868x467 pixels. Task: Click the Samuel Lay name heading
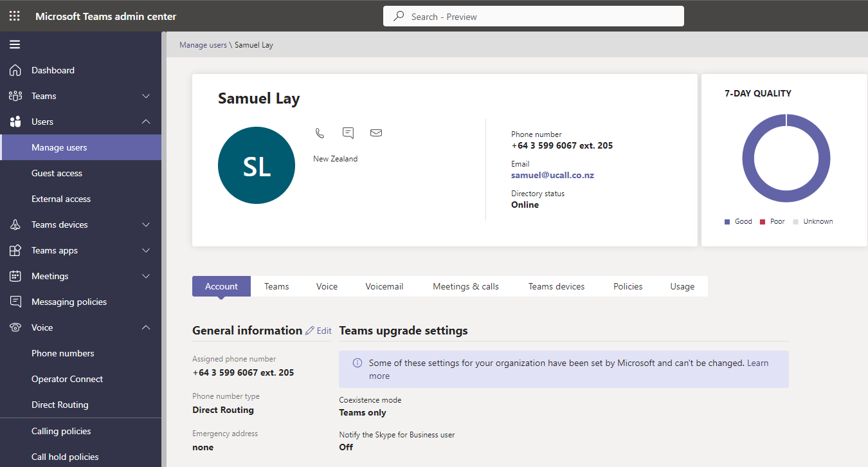coord(258,98)
